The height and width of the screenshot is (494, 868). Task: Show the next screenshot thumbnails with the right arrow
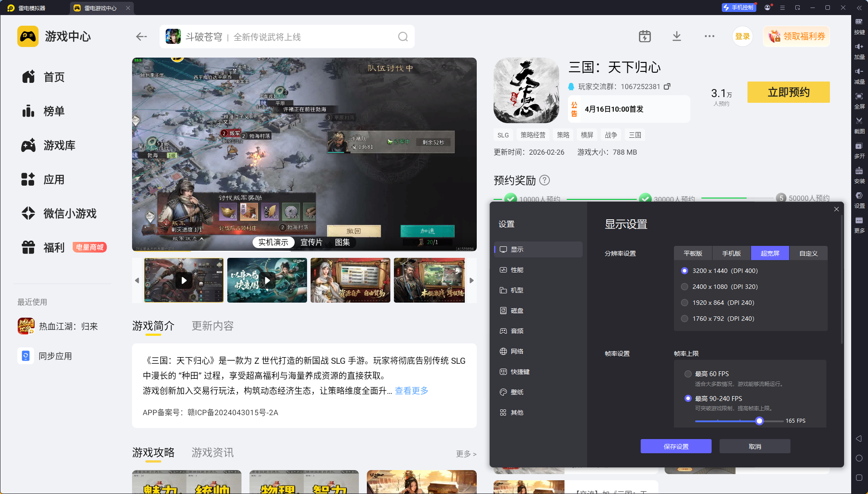[x=471, y=280]
